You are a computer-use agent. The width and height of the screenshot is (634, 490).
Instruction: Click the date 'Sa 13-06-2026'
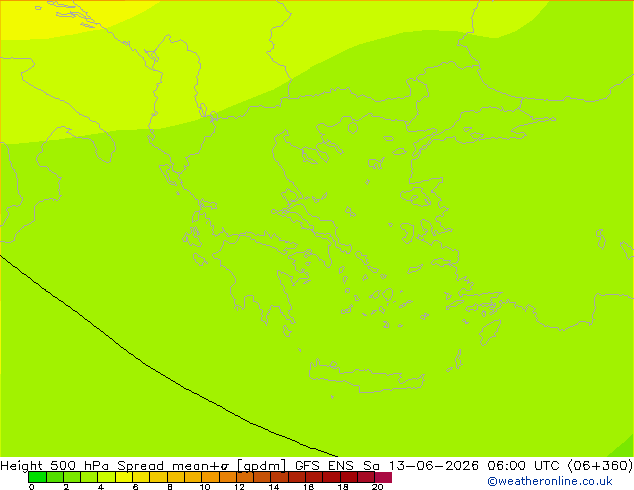(x=421, y=465)
